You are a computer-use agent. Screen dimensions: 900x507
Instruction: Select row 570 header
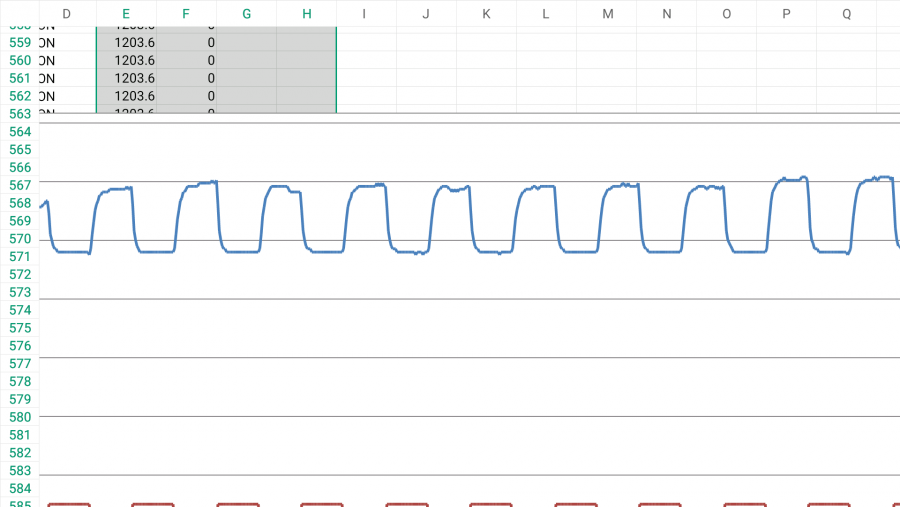pos(19,239)
